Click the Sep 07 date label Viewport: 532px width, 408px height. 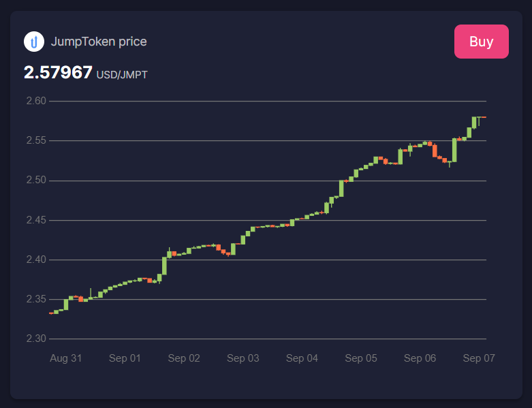pos(479,358)
